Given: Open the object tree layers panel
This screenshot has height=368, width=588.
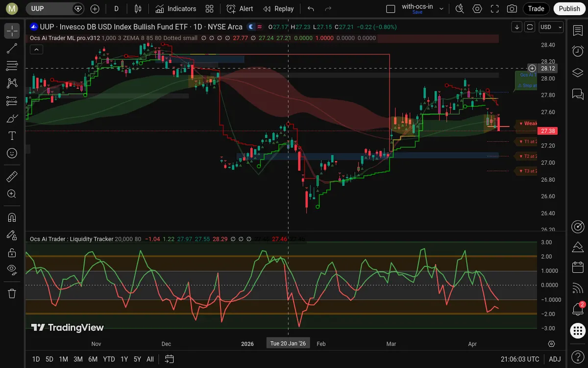Looking at the screenshot, I should pos(578,72).
